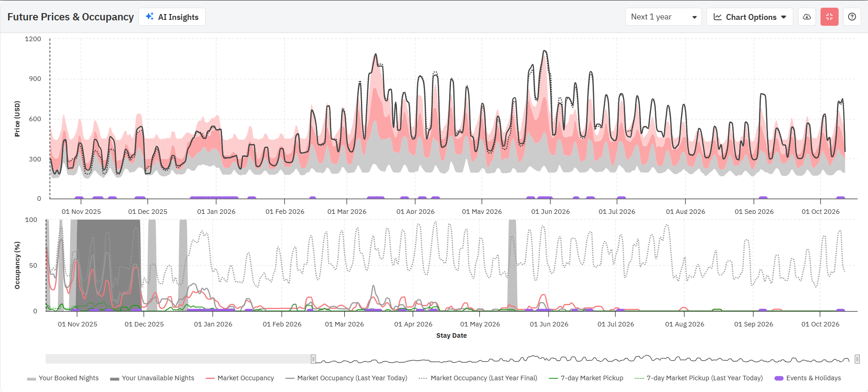Click the purple event marker near 01 Jul 2026 on price chart
868x392 pixels.
click(x=621, y=198)
